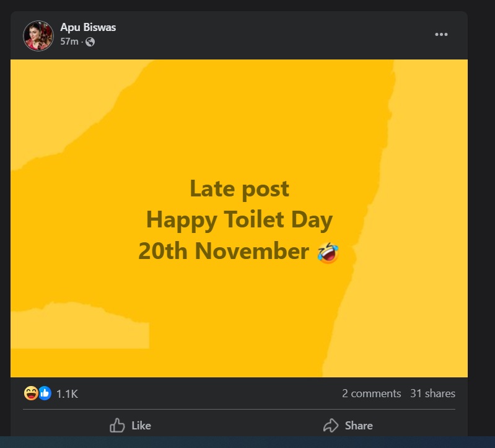
Task: Click the Haha reaction emoji icon
Action: pyautogui.click(x=31, y=393)
